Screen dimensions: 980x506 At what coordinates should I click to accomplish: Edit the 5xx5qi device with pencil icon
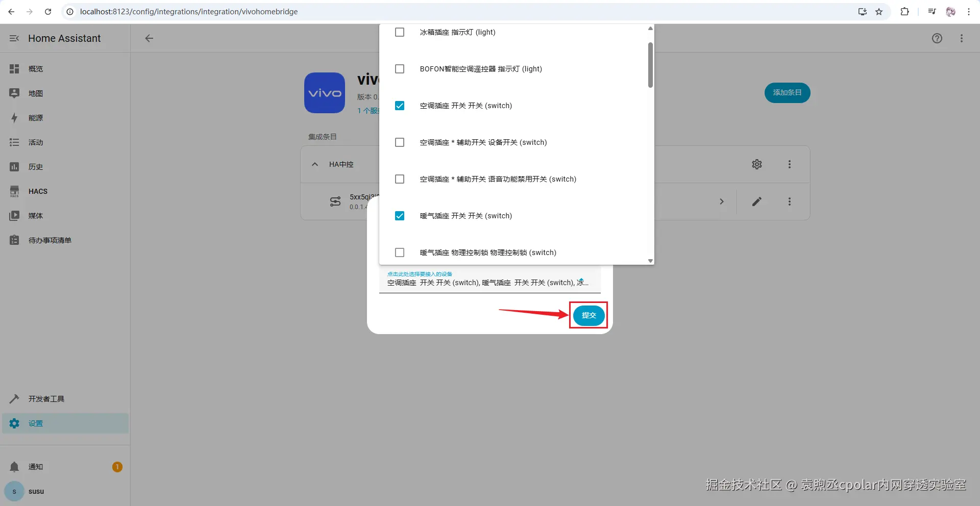click(757, 201)
